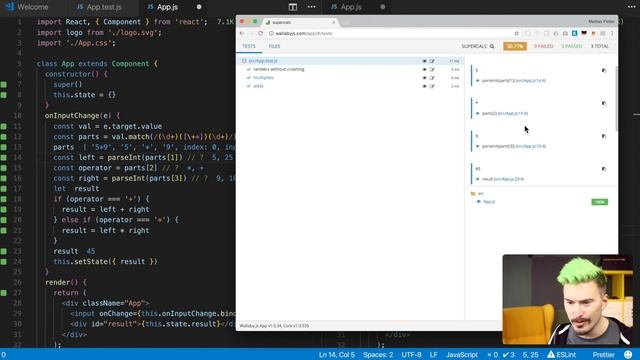Viewport: 640px width, 360px height.
Task: Select the src/App.test.js file row
Action: 350,61
